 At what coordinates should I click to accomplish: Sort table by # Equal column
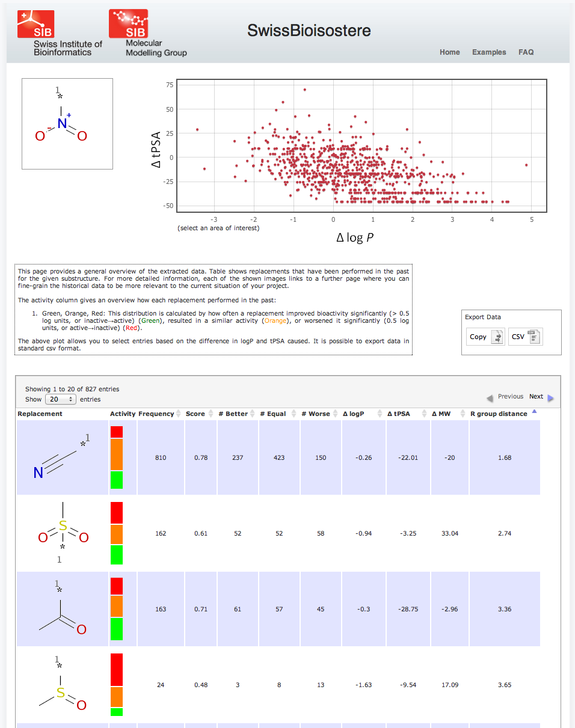279,414
